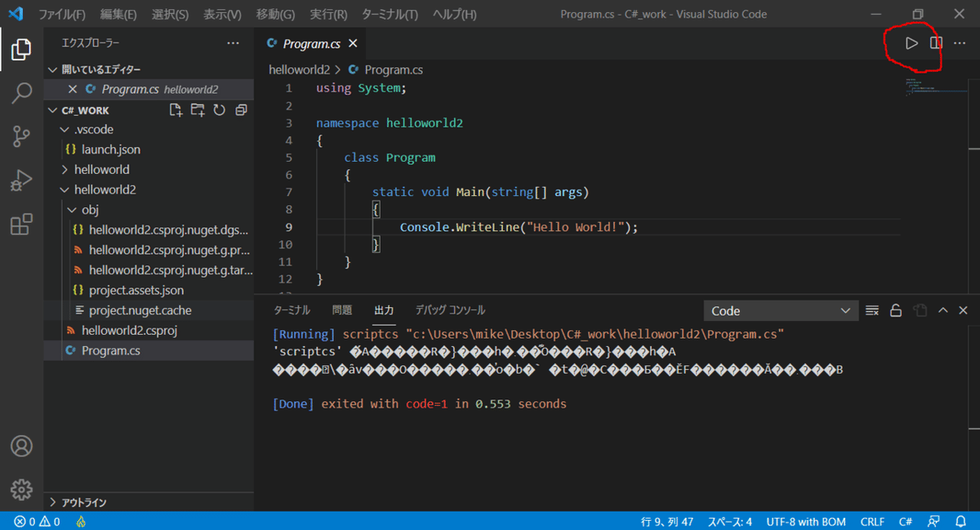This screenshot has height=530, width=980.
Task: Open the Selection menu
Action: (170, 15)
